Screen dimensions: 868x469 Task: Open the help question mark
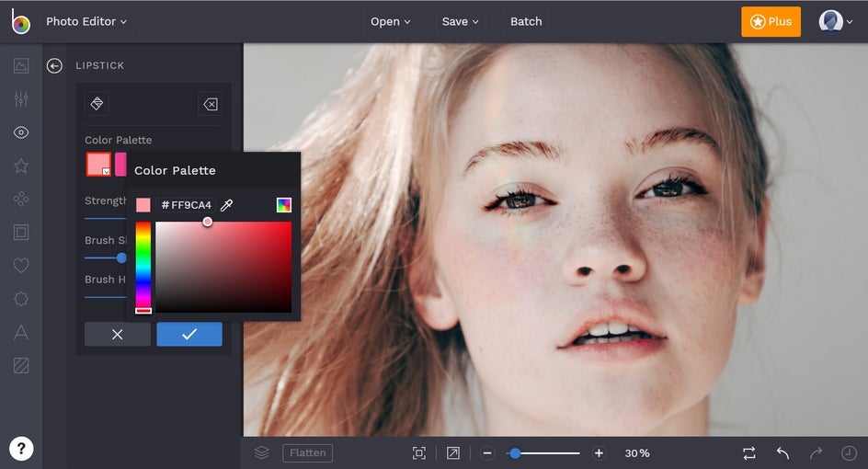[x=21, y=449]
